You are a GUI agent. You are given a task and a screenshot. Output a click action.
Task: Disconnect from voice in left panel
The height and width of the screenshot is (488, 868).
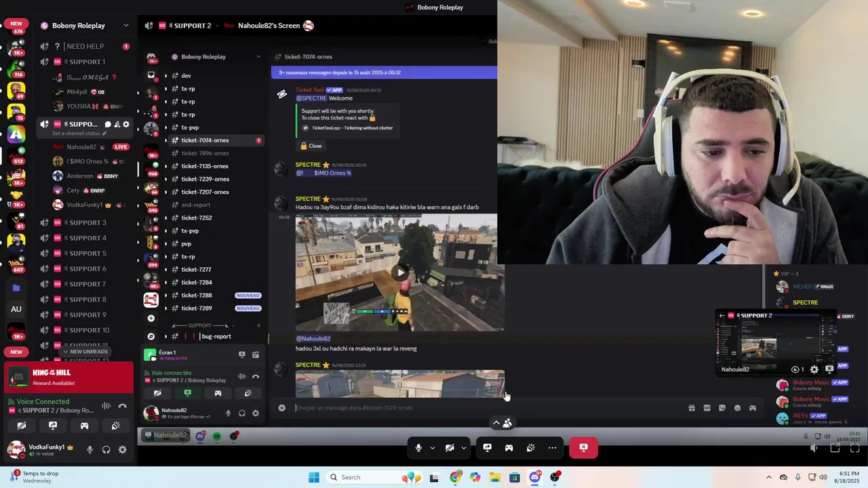(x=122, y=406)
